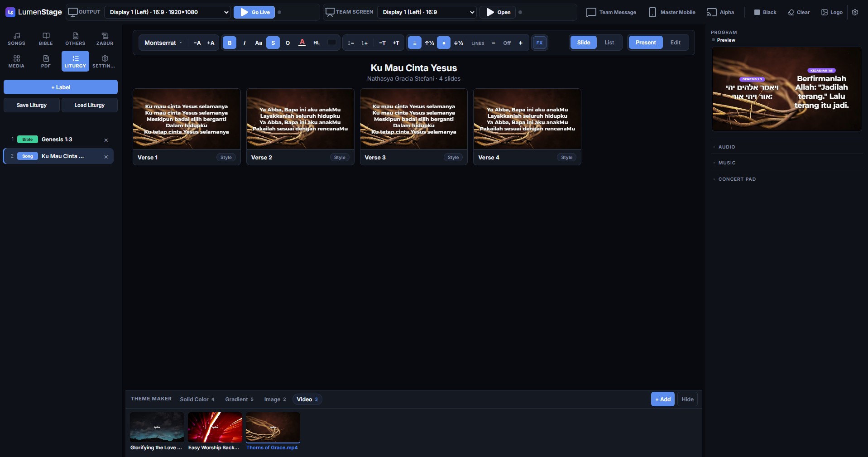The width and height of the screenshot is (868, 457).
Task: Toggle italic text formatting
Action: 245,43
